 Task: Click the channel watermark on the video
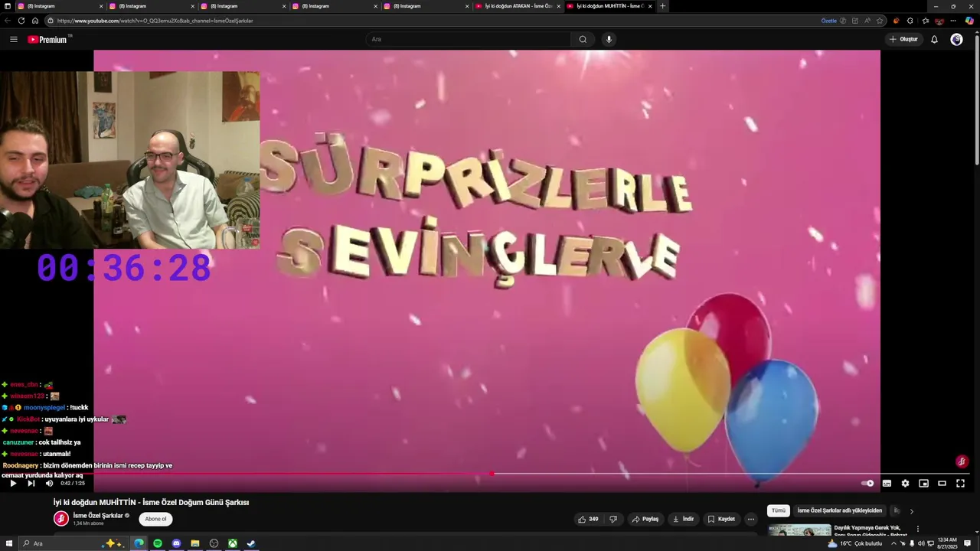coord(962,461)
